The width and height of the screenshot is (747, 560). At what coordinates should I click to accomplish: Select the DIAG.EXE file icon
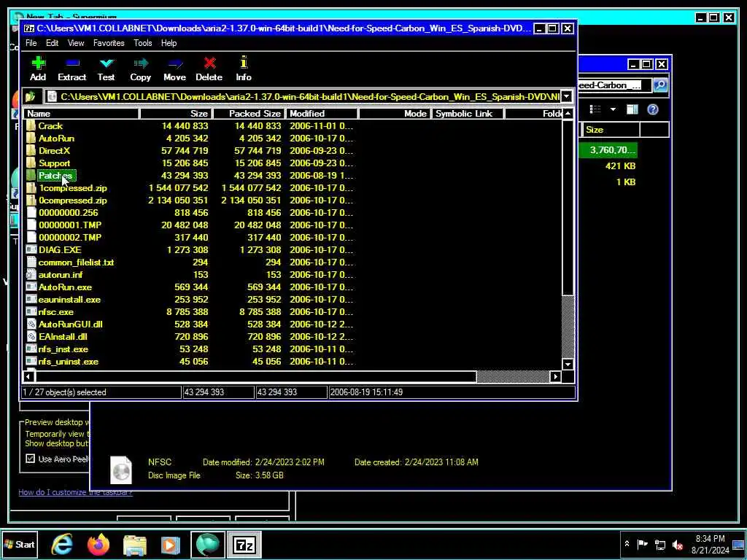point(31,249)
